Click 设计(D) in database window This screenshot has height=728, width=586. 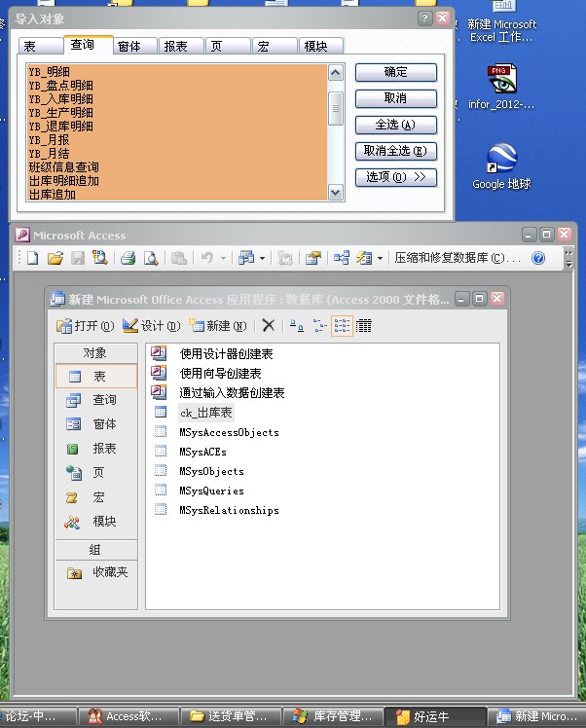point(152,326)
